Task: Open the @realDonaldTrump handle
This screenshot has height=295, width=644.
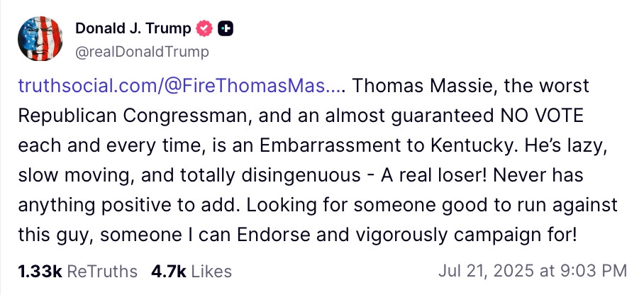Action: pyautogui.click(x=142, y=52)
